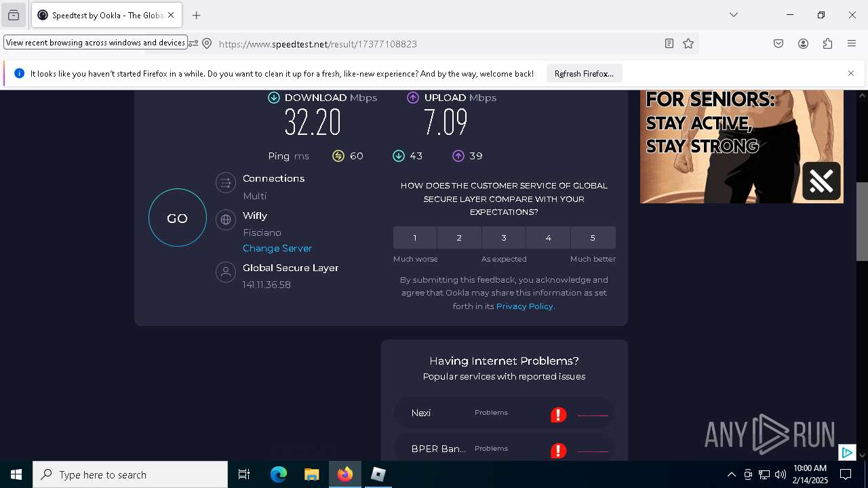Select rating 3 As expected

click(504, 238)
